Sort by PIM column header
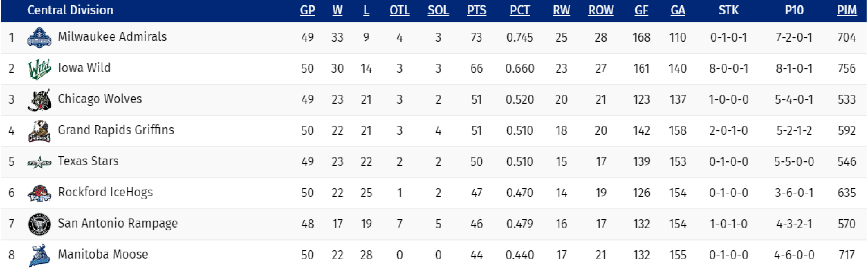Viewport: 868px width, 268px height. click(847, 10)
